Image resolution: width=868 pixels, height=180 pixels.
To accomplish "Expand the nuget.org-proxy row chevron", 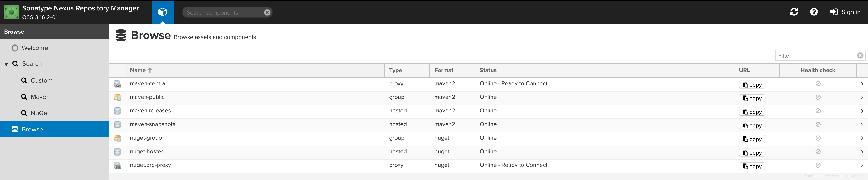I will coord(862,165).
